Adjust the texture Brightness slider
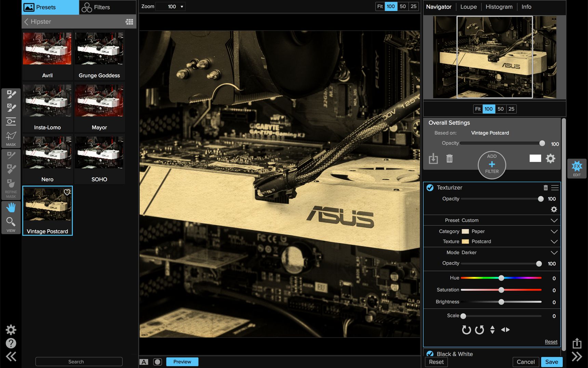This screenshot has height=368, width=588. 501,302
